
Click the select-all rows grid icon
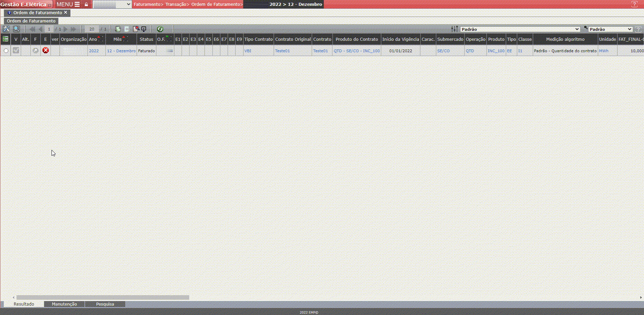pos(6,39)
